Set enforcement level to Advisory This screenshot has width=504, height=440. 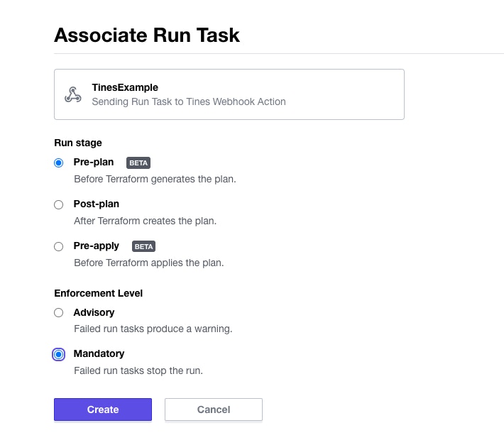tap(58, 312)
